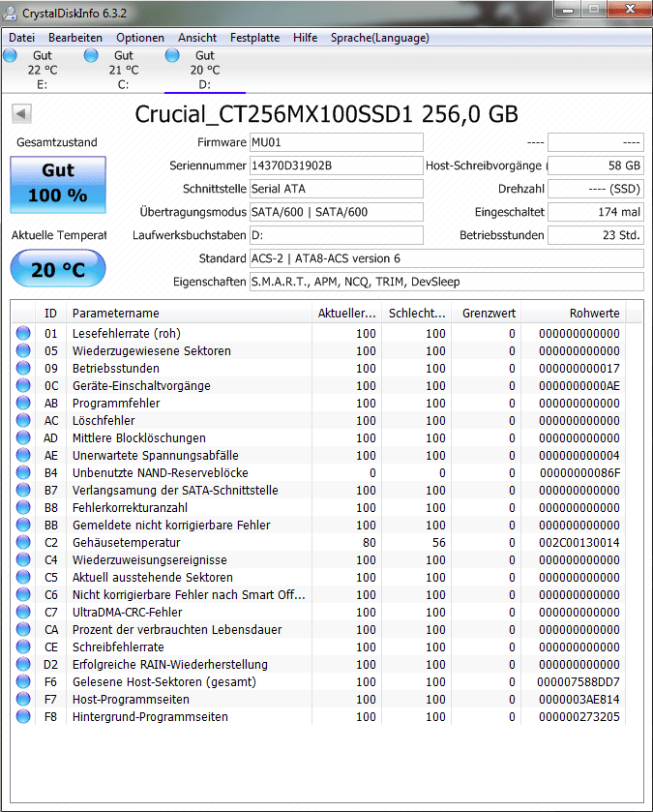Click the Schlecht... column header
This screenshot has width=653, height=812.
tap(417, 314)
